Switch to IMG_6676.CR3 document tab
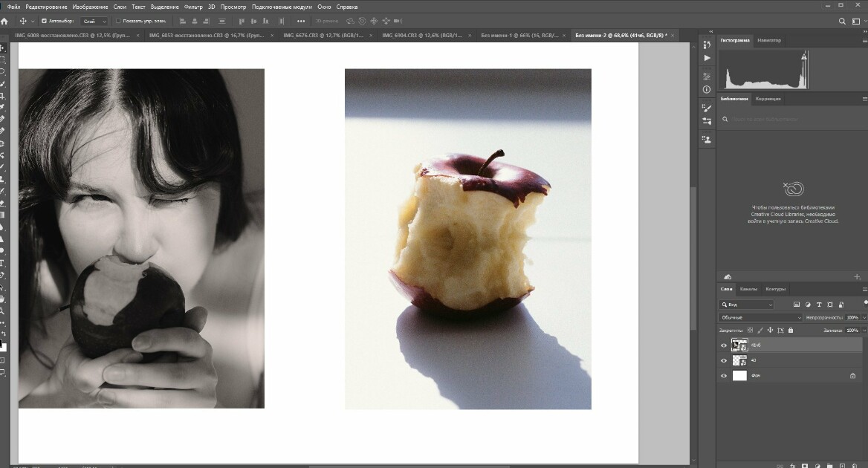This screenshot has height=468, width=868. (323, 35)
